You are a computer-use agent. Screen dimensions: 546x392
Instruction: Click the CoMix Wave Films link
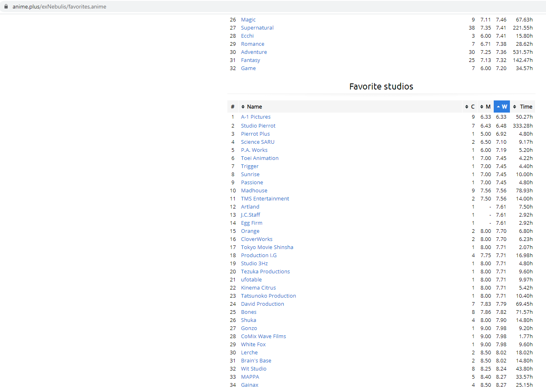point(263,336)
